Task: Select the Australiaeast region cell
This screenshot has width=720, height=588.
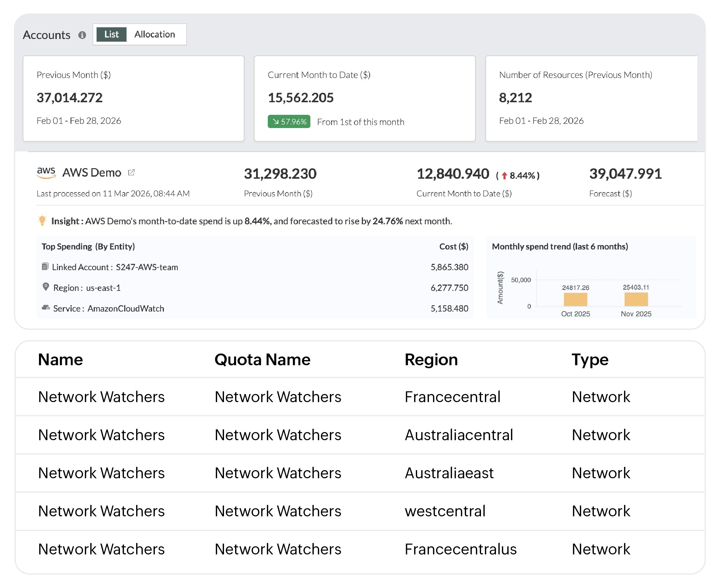Action: pos(449,473)
